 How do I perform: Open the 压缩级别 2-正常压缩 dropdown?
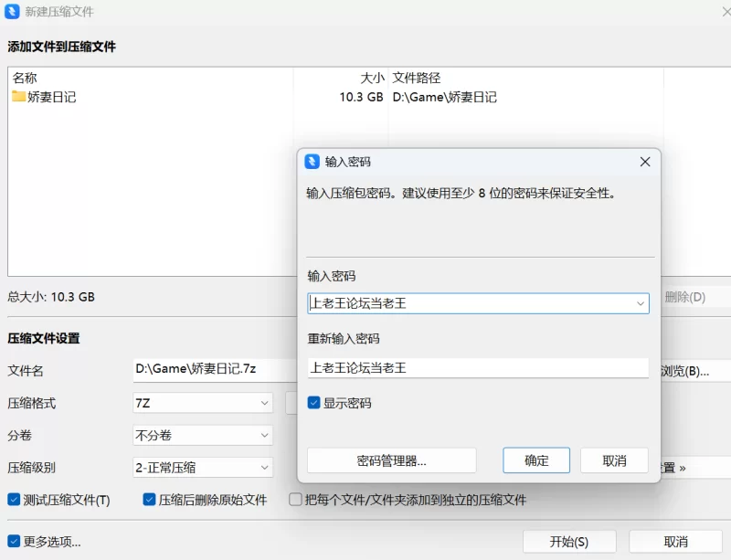coord(203,467)
